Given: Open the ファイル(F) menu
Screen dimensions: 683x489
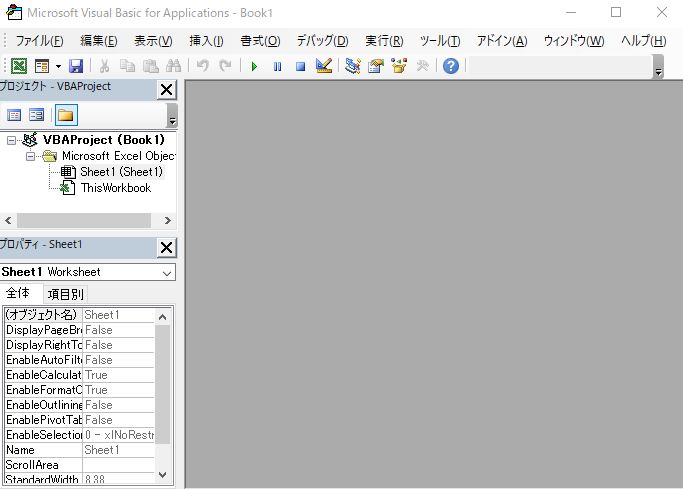Looking at the screenshot, I should tap(40, 41).
